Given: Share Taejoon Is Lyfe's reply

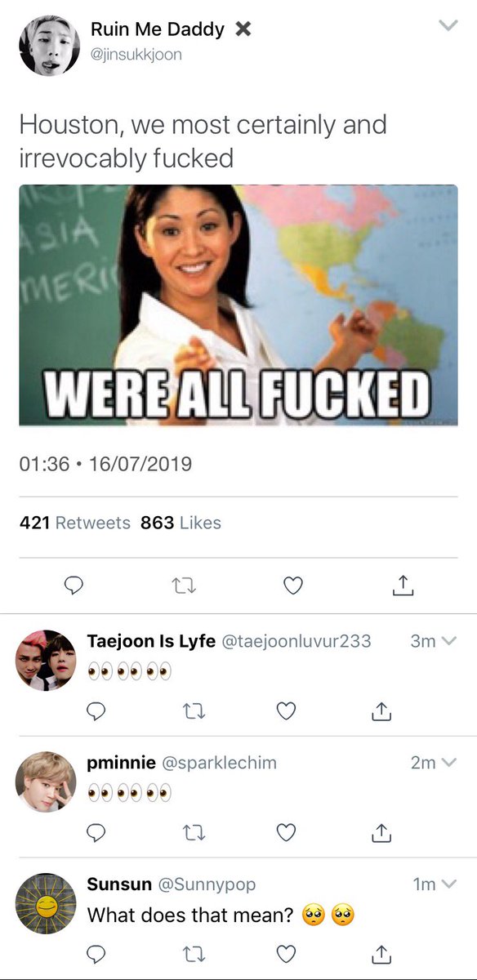Looking at the screenshot, I should coord(381,711).
